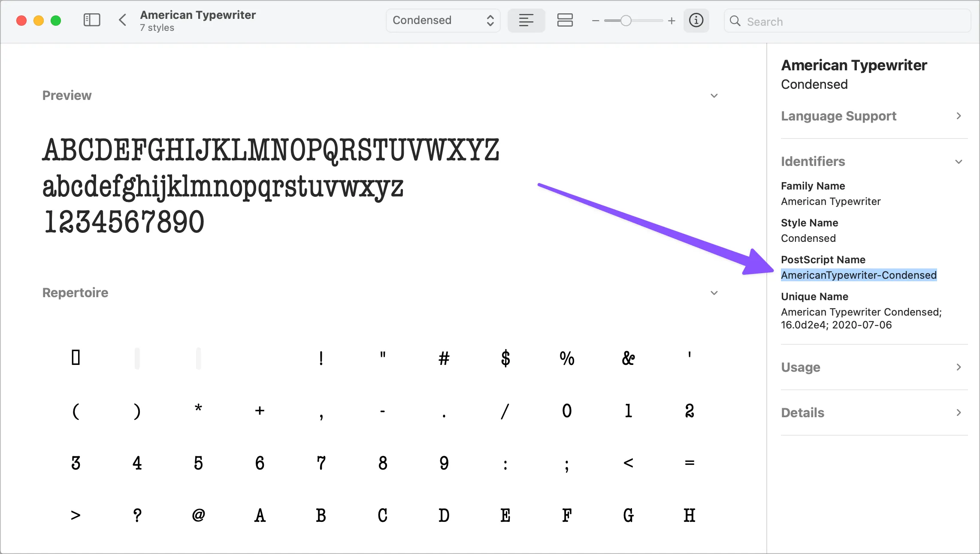
Task: Increase preview size with plus
Action: point(671,21)
